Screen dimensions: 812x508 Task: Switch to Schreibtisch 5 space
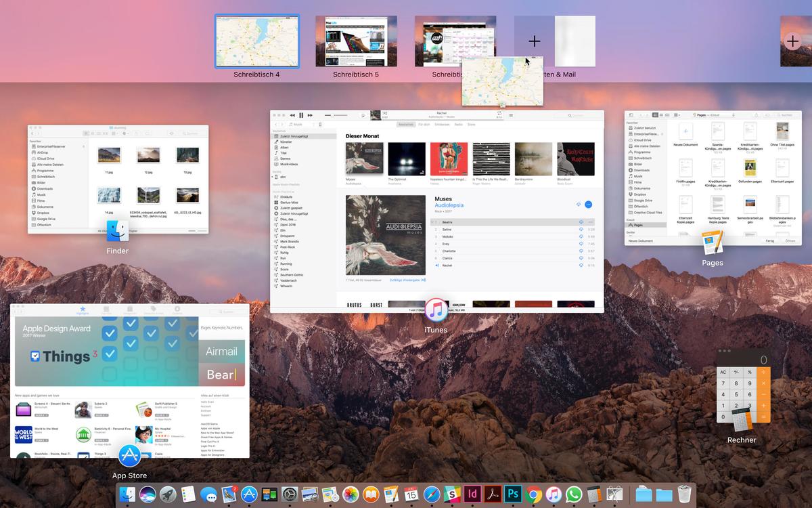tap(356, 41)
